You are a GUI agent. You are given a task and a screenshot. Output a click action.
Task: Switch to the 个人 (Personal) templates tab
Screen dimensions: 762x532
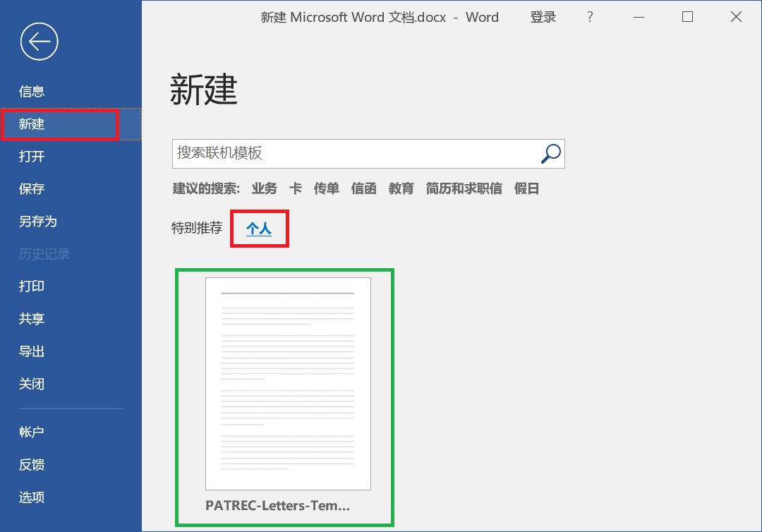pos(259,227)
